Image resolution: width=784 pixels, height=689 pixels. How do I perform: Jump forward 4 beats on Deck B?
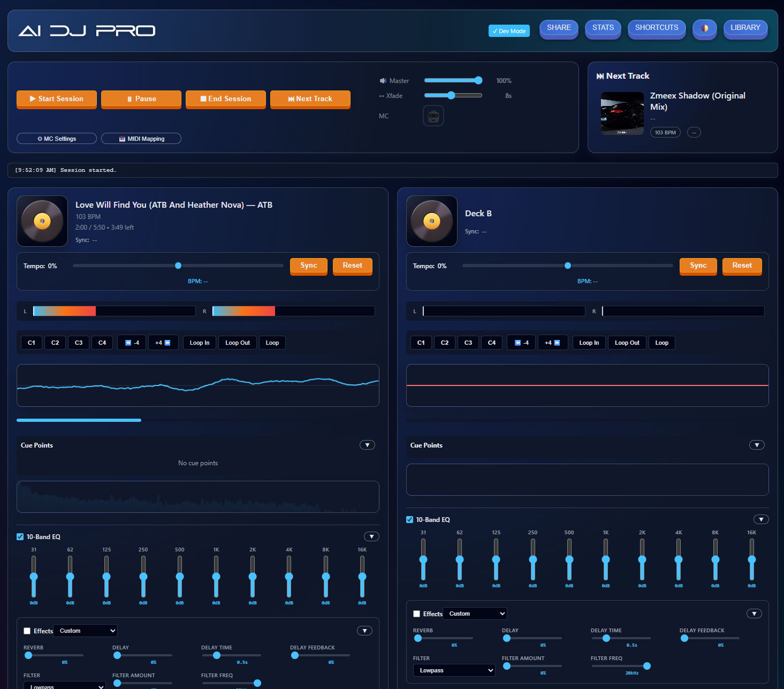tap(552, 343)
